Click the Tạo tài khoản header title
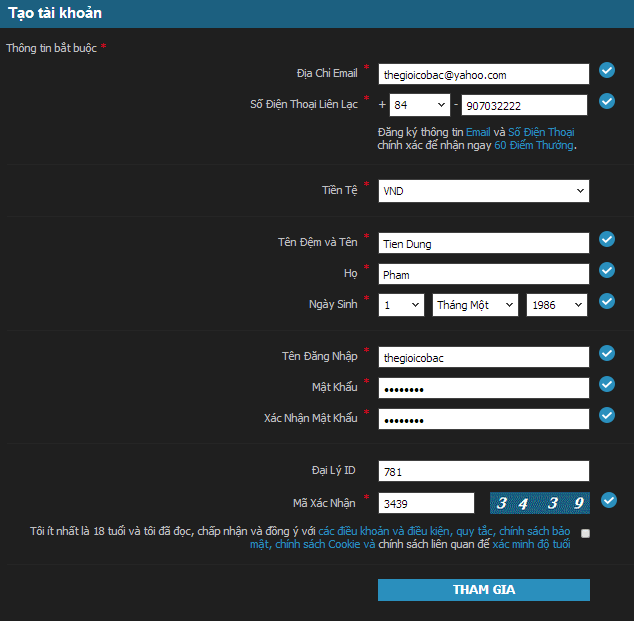The width and height of the screenshot is (634, 621). coord(55,13)
